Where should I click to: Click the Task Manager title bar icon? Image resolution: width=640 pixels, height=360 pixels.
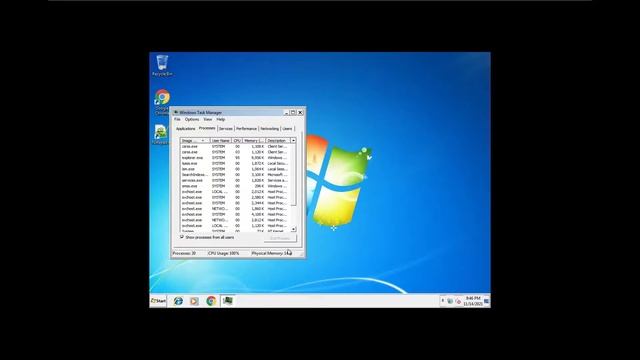176,112
